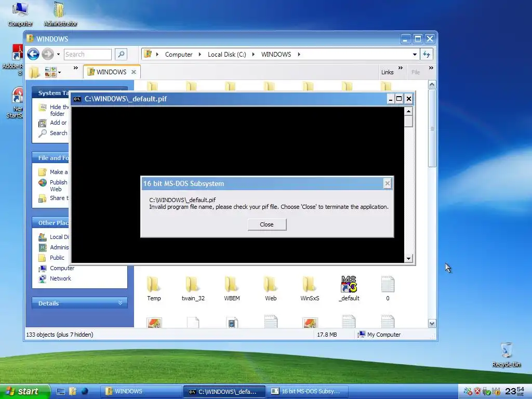This screenshot has width=532, height=399.
Task: Open Links toolbar label
Action: (x=387, y=72)
